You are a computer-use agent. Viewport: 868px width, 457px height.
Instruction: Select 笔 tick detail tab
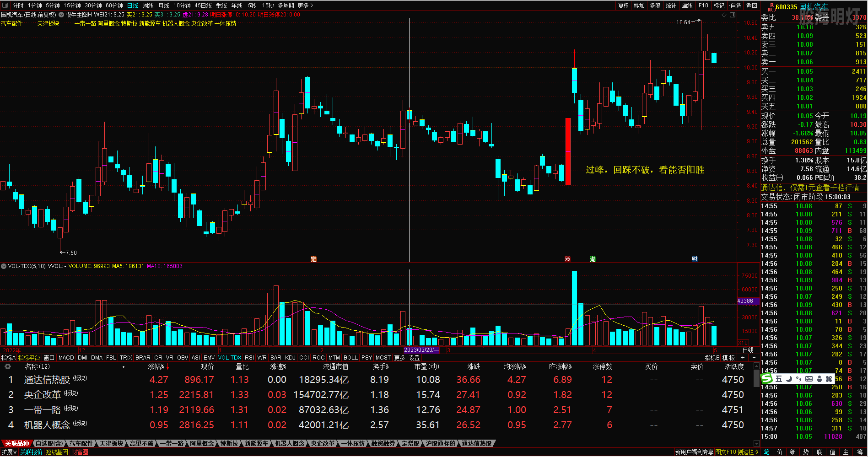766,452
